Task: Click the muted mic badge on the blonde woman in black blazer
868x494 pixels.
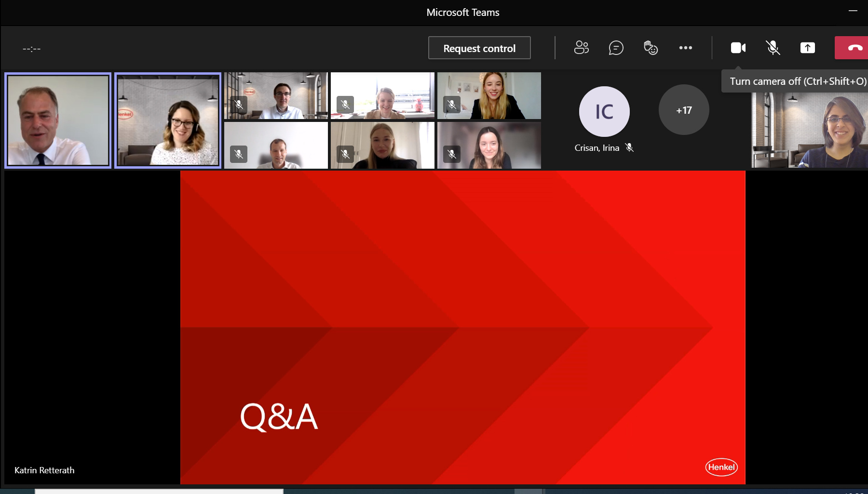Action: (451, 104)
